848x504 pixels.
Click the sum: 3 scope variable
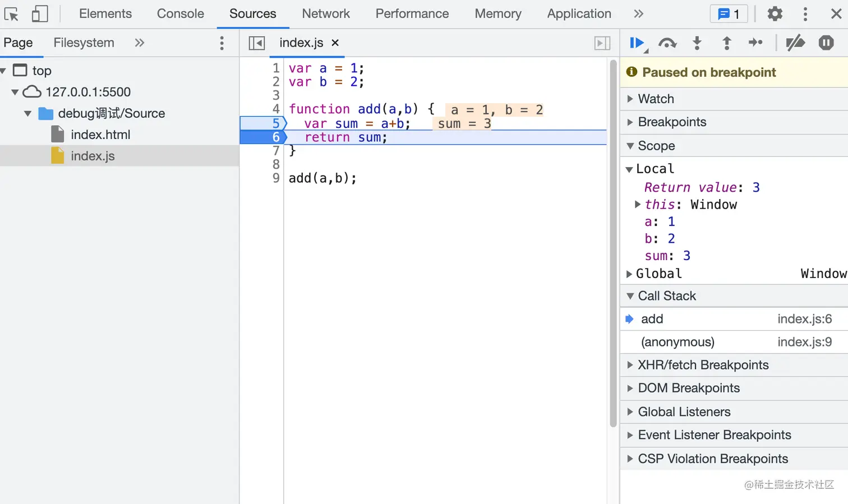[x=667, y=256]
